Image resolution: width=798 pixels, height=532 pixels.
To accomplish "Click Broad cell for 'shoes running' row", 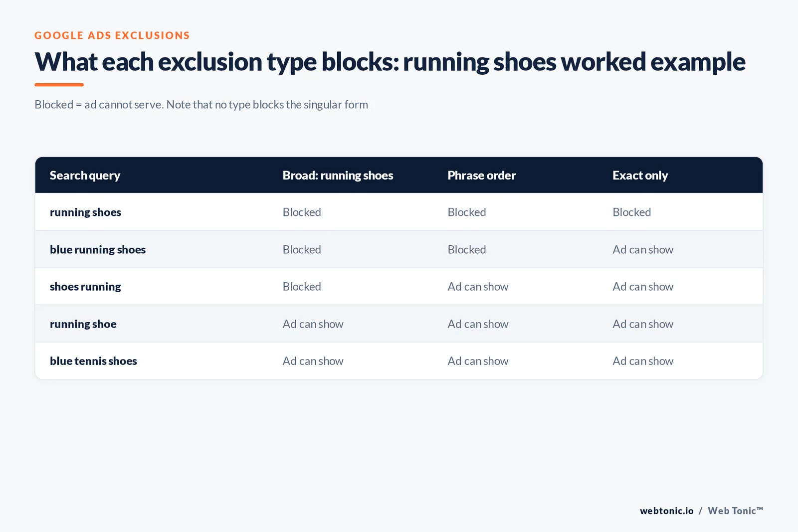I will click(x=302, y=287).
